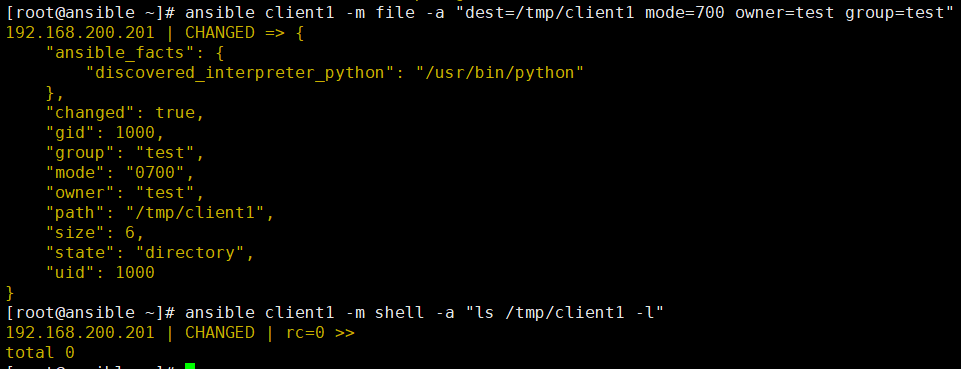Image resolution: width=961 pixels, height=369 pixels.
Task: Click the "ls /tmp/client1 -l" shell command argument
Action: (565, 313)
